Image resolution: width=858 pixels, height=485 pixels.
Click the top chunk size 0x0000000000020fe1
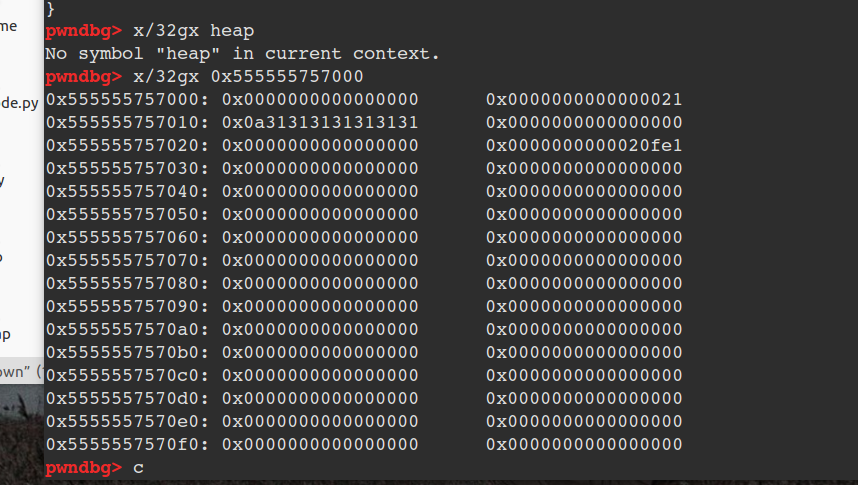point(584,146)
